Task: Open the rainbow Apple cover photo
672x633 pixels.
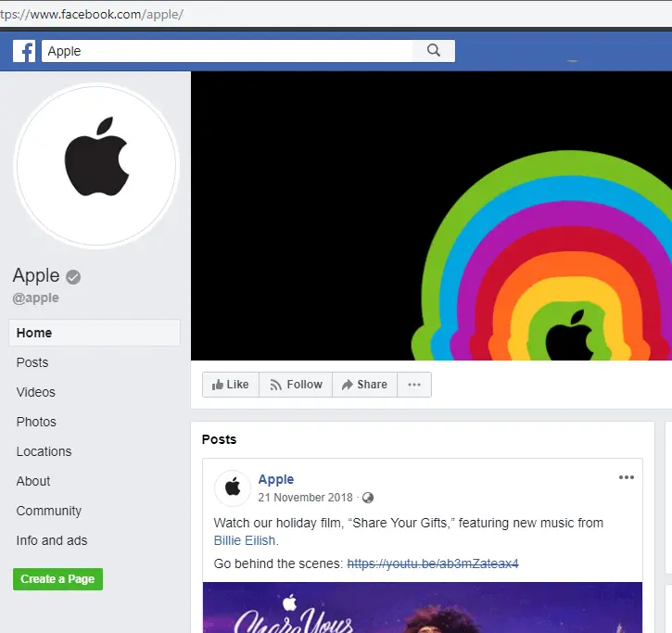Action: click(x=431, y=216)
